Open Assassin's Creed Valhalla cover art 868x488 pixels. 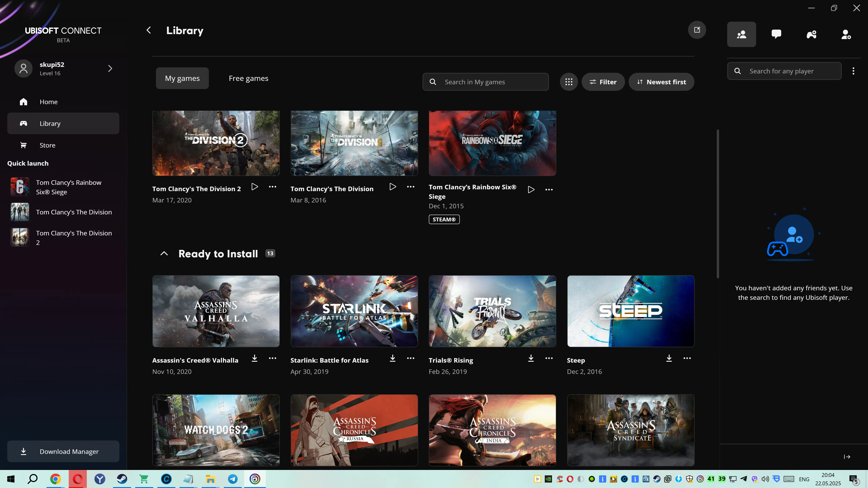[x=216, y=311]
